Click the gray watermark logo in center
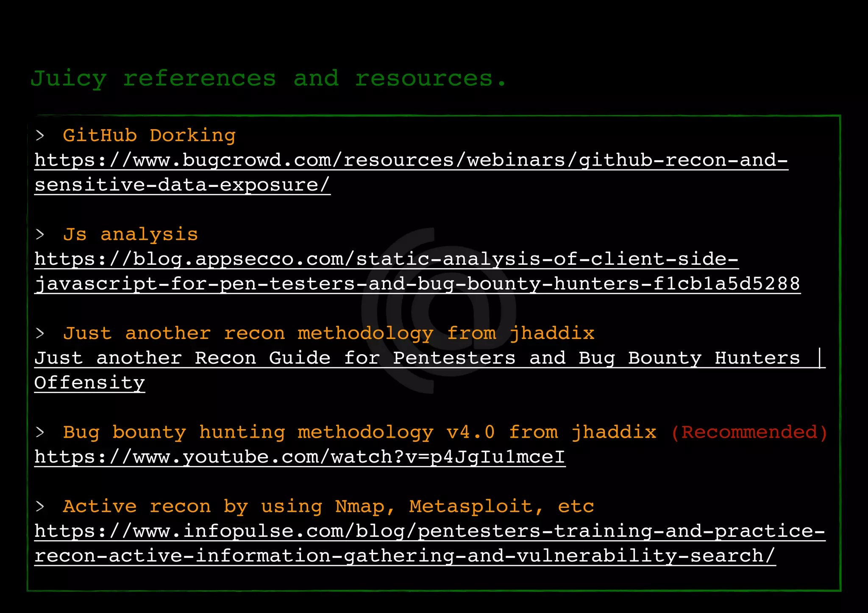Viewport: 868px width, 613px height. pos(439,311)
